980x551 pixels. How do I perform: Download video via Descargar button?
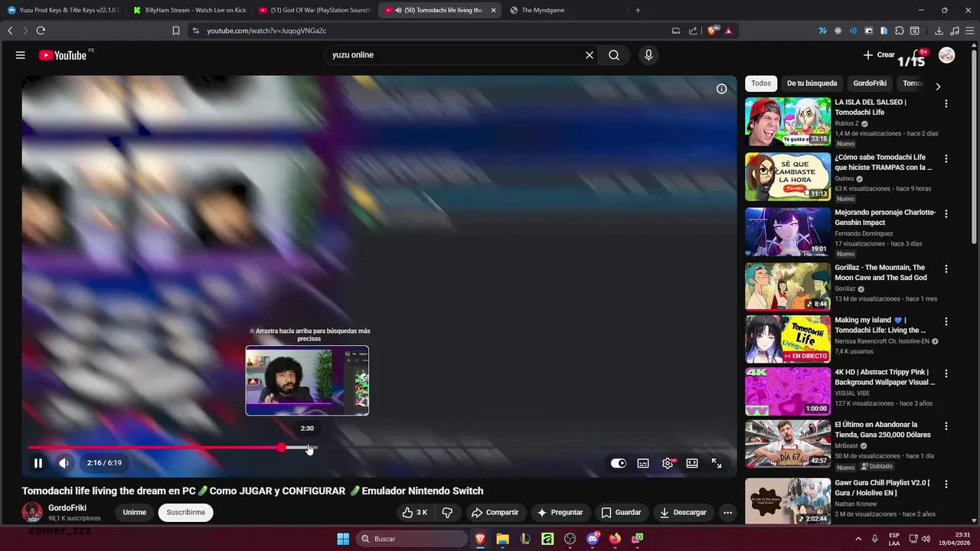point(683,513)
